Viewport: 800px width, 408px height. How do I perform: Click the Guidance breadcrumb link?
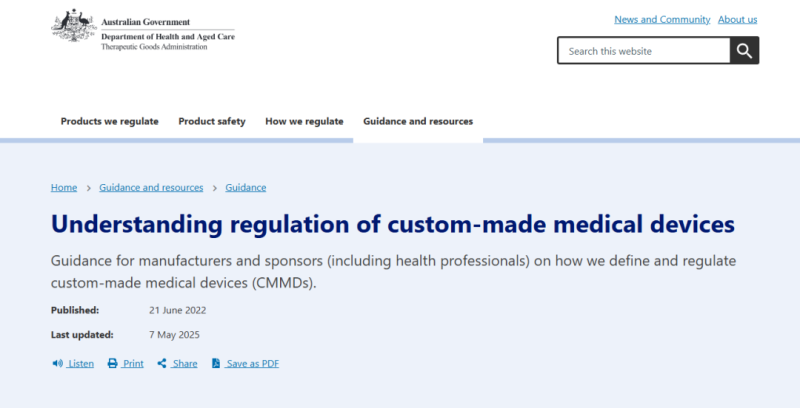pos(246,188)
